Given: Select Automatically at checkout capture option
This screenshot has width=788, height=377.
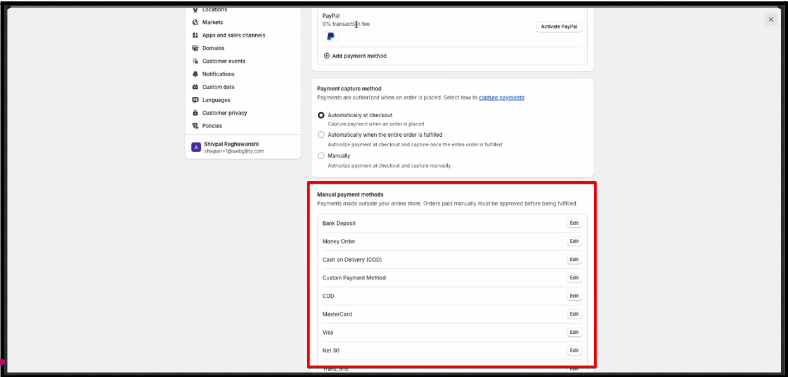Looking at the screenshot, I should point(321,115).
